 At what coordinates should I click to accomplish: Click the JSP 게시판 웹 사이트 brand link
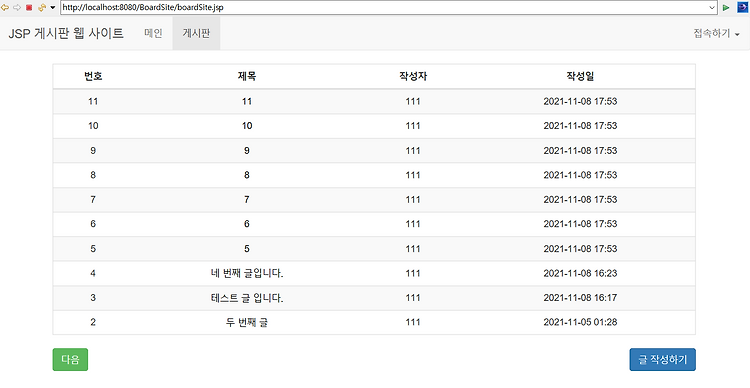(66, 33)
